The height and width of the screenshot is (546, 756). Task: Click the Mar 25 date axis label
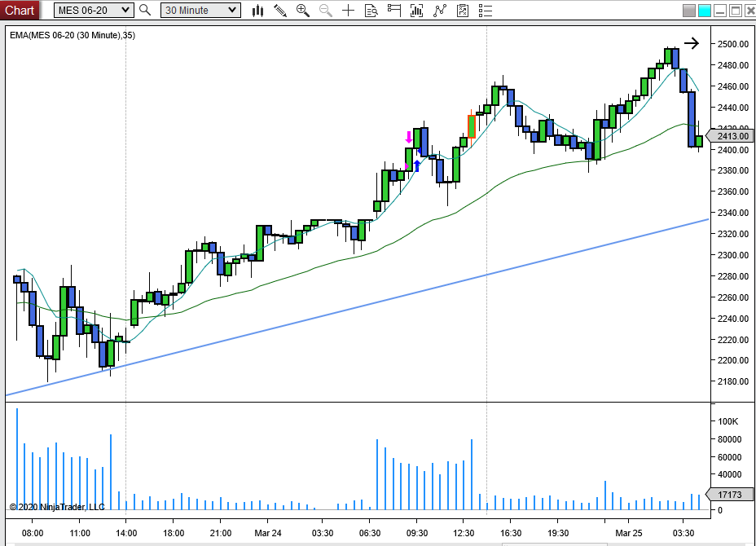tap(629, 533)
